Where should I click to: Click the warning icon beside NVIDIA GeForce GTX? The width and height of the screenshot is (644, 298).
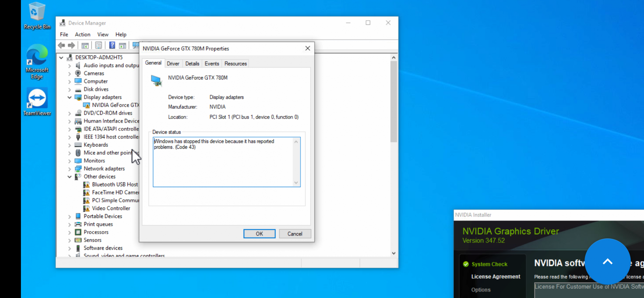(86, 105)
